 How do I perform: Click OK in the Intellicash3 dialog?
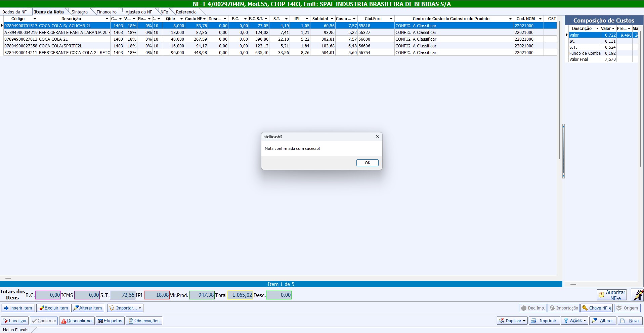pyautogui.click(x=367, y=163)
